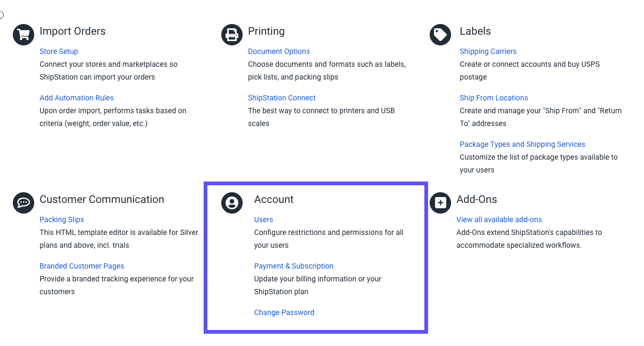
Task: Click the plus icon beside Add-Ons
Action: [x=439, y=203]
